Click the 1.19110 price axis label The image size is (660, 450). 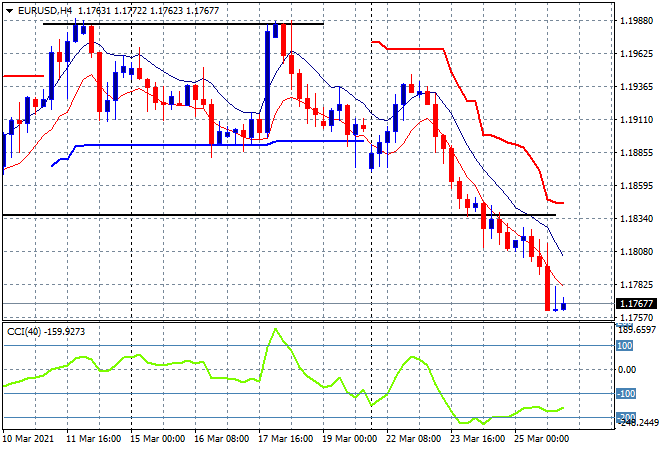coord(636,120)
